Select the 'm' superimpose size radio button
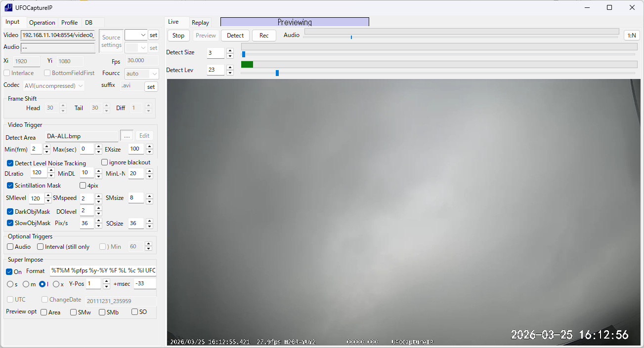The height and width of the screenshot is (348, 644). tap(26, 284)
